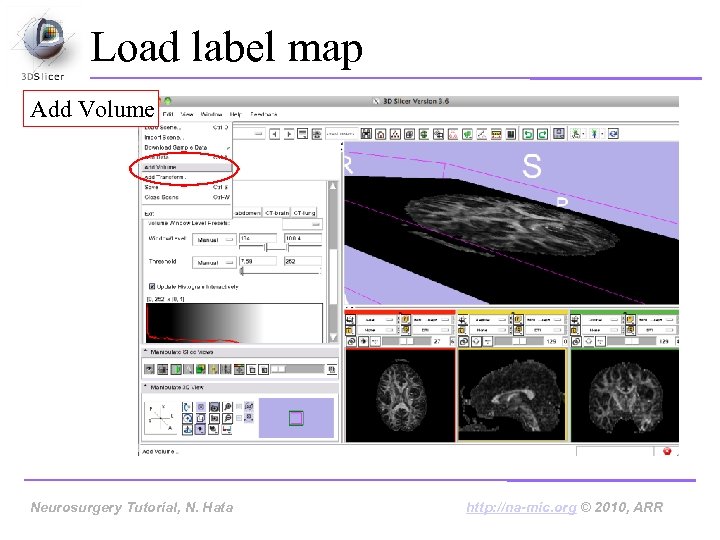The width and height of the screenshot is (720, 540).
Task: Click the window value input field
Action: (258, 238)
